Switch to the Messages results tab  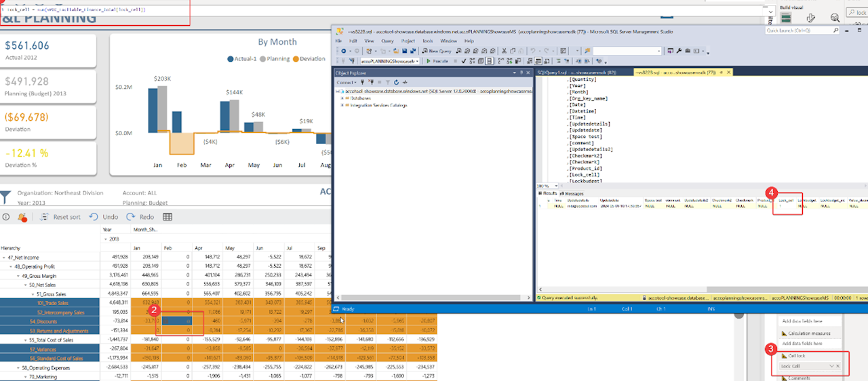click(x=570, y=194)
